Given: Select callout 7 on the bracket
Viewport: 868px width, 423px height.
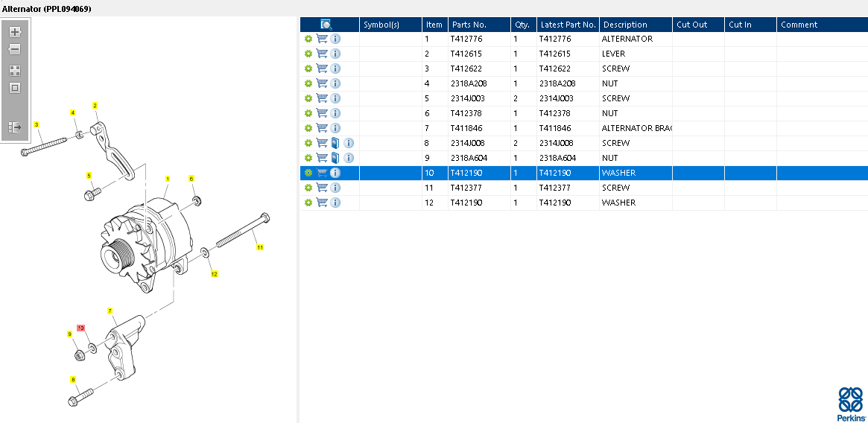Looking at the screenshot, I should pyautogui.click(x=110, y=311).
